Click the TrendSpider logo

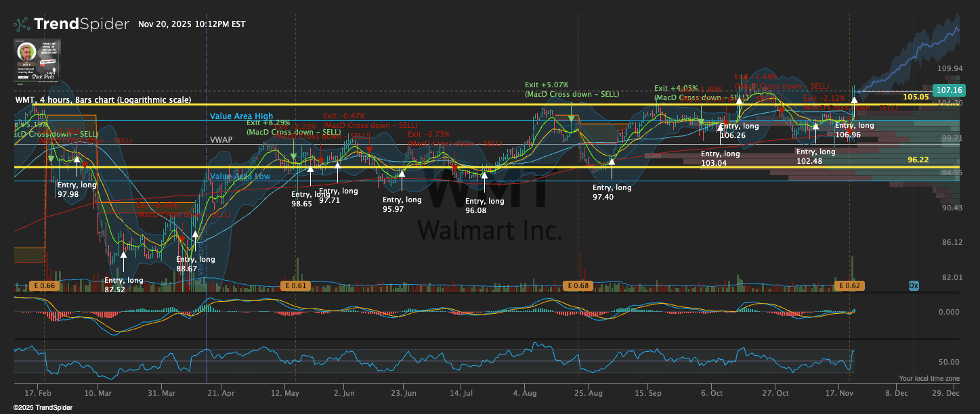(71, 24)
